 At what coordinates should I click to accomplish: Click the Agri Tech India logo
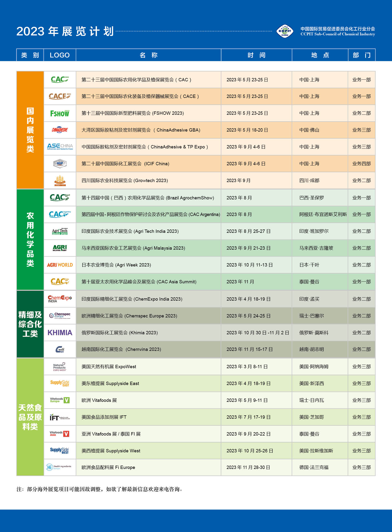click(x=60, y=231)
